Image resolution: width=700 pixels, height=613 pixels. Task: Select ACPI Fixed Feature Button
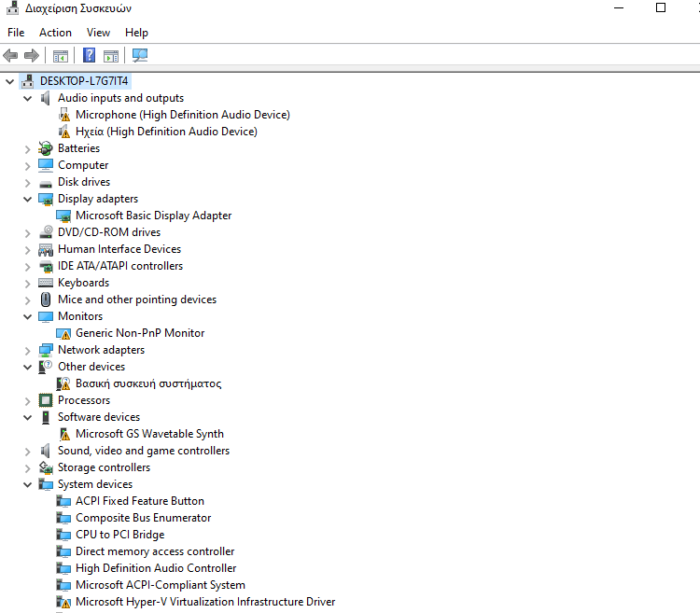coord(140,501)
